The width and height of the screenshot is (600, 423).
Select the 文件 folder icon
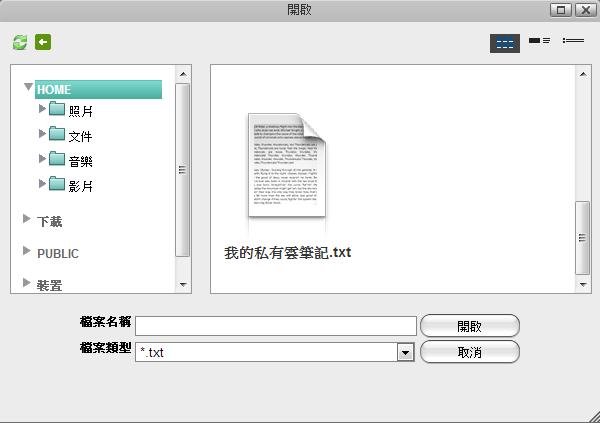click(x=56, y=134)
